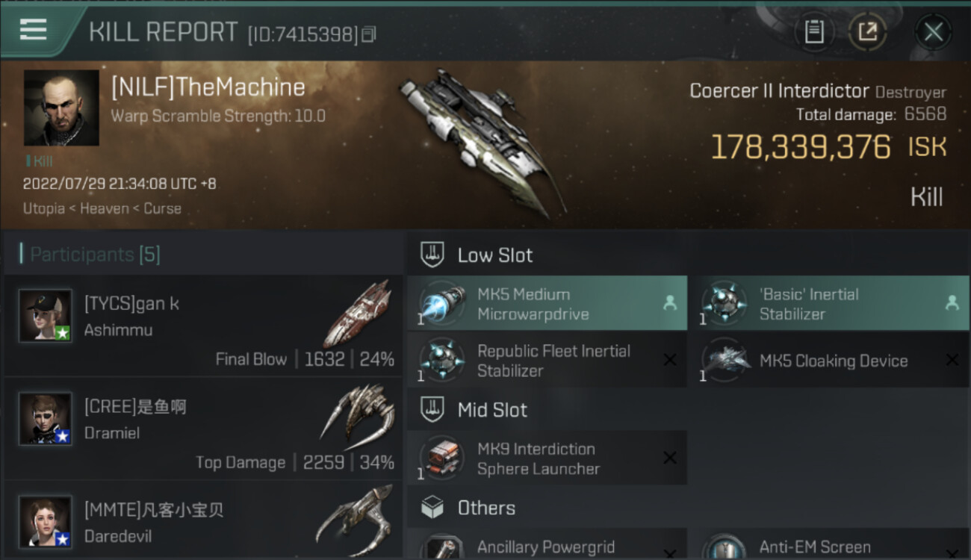Share the kill report externally
This screenshot has width=971, height=560.
click(x=867, y=31)
